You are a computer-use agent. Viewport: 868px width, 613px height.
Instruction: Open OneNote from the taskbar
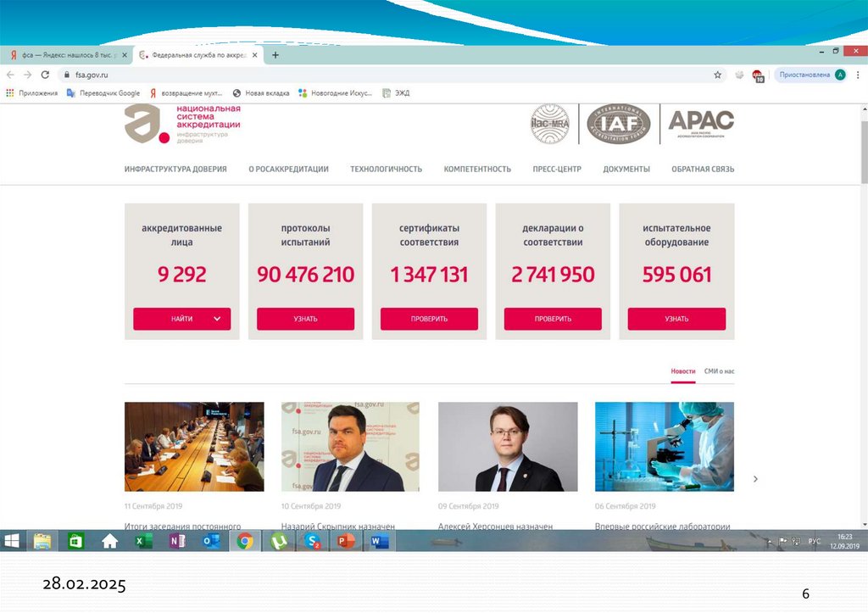tap(177, 541)
